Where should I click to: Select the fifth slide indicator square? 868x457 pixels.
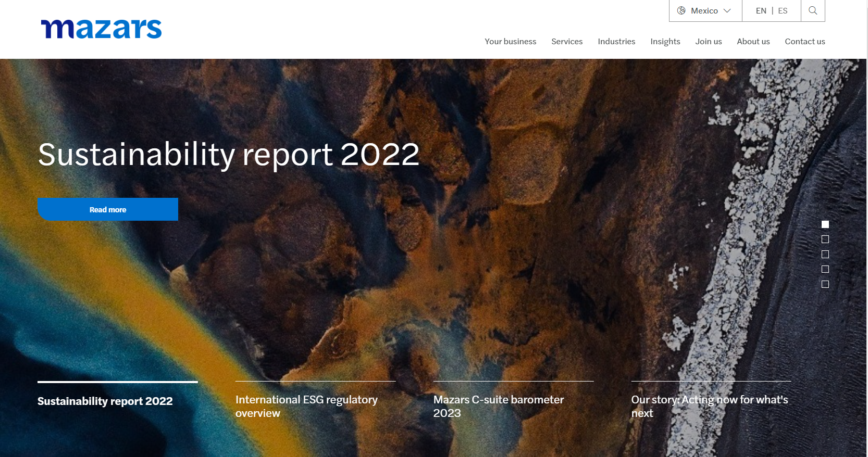[x=825, y=284]
